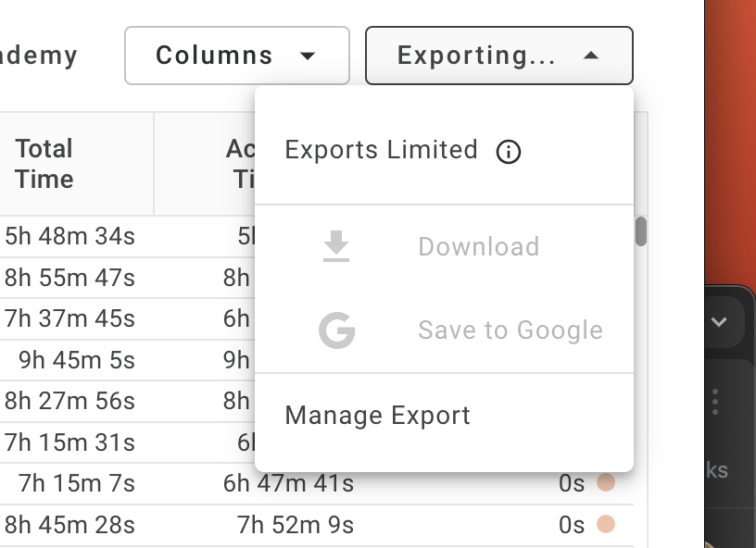The image size is (756, 548).
Task: Select the 5h 48m 34s total time cell
Action: point(69,236)
